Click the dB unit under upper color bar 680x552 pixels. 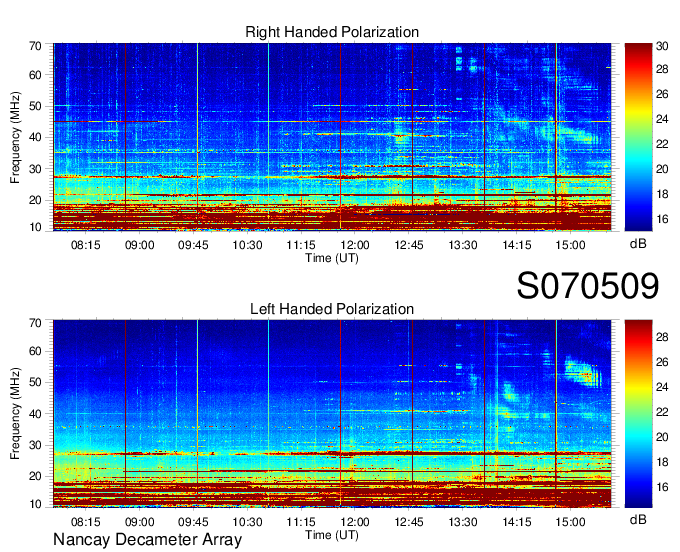638,244
